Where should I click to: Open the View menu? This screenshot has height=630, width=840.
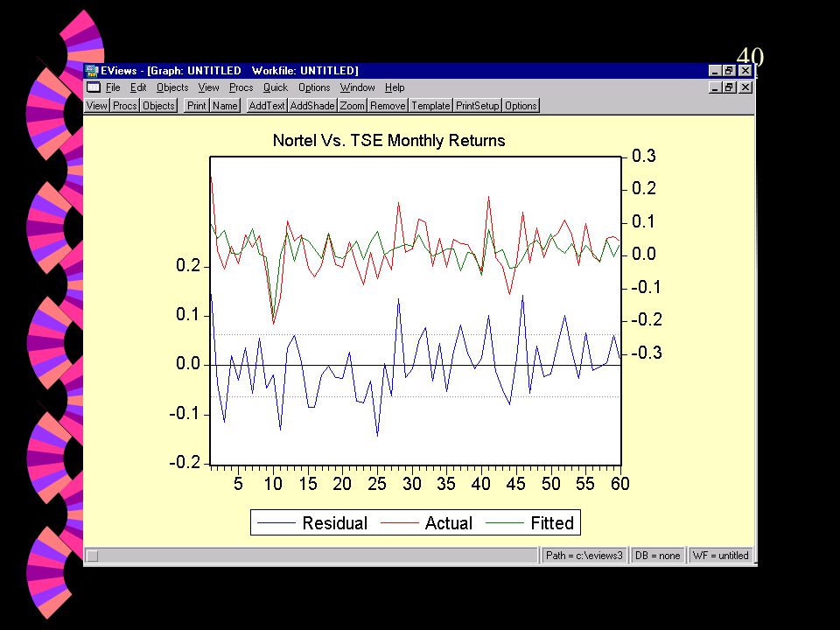point(208,87)
